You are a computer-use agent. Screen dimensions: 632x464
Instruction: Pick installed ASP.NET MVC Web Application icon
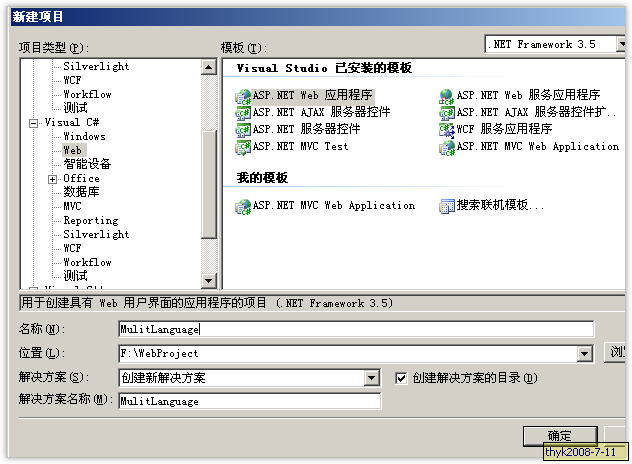(x=447, y=147)
